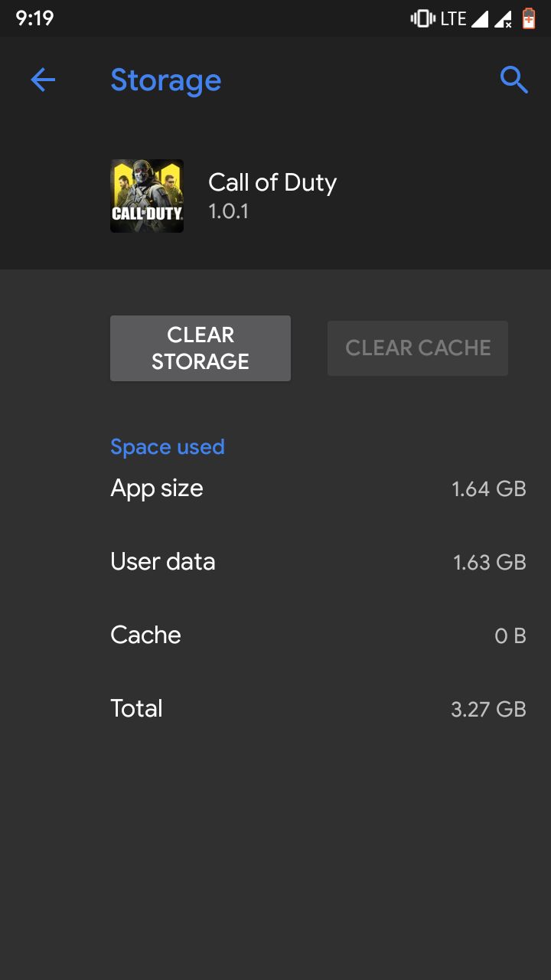The image size is (551, 980).
Task: Select the User data row
Action: click(318, 562)
